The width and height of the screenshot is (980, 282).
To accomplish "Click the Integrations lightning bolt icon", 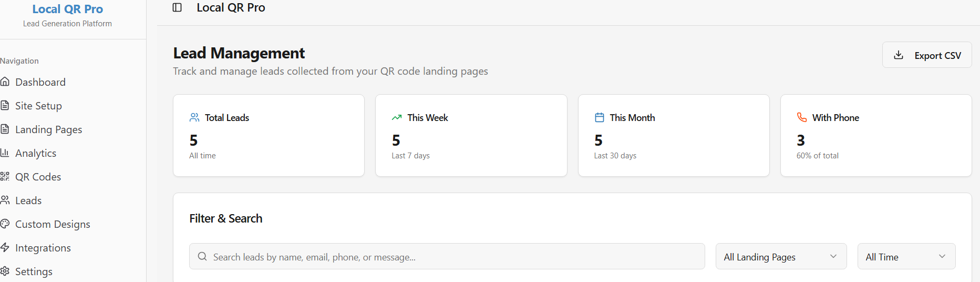I will click(5, 247).
